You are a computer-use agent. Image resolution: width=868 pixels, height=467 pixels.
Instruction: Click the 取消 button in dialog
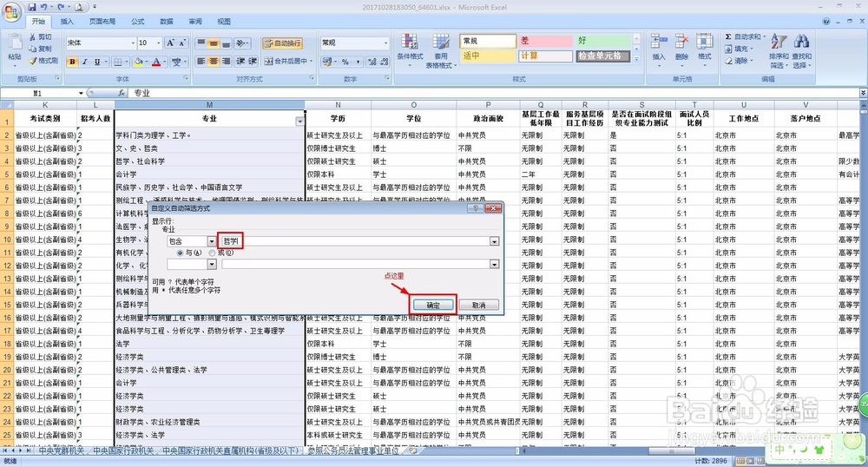pos(479,305)
